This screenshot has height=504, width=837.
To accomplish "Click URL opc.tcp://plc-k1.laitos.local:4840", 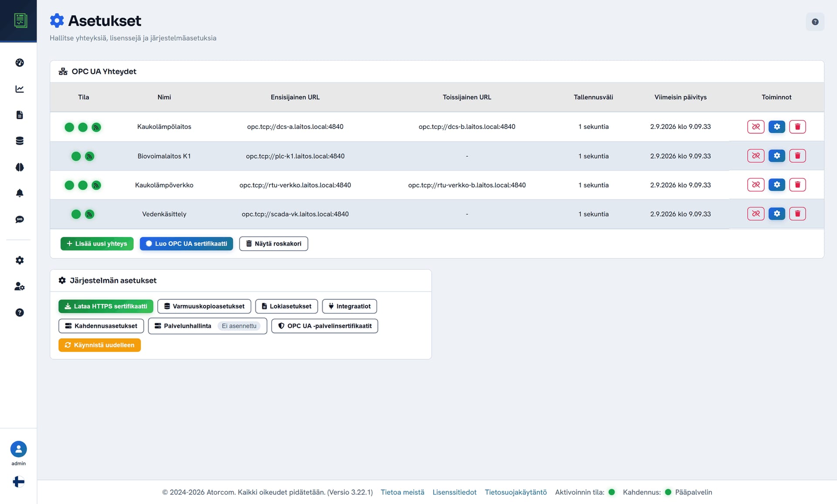I will [x=295, y=156].
